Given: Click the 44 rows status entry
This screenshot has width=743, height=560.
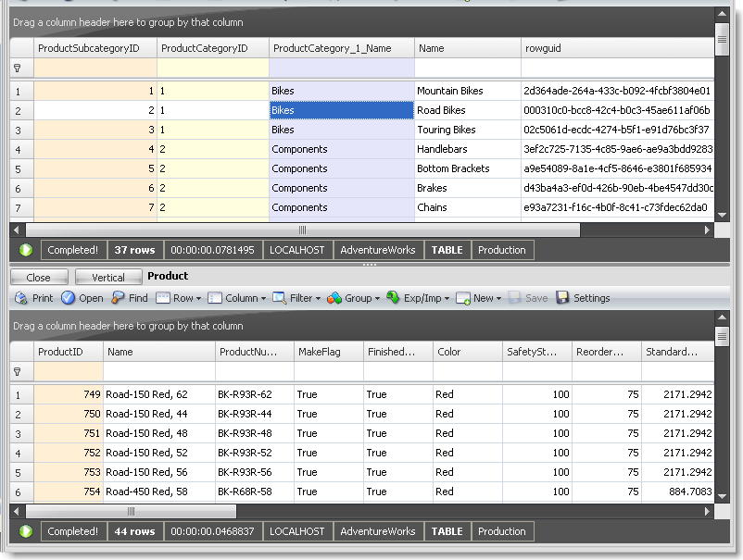Looking at the screenshot, I should coord(135,531).
